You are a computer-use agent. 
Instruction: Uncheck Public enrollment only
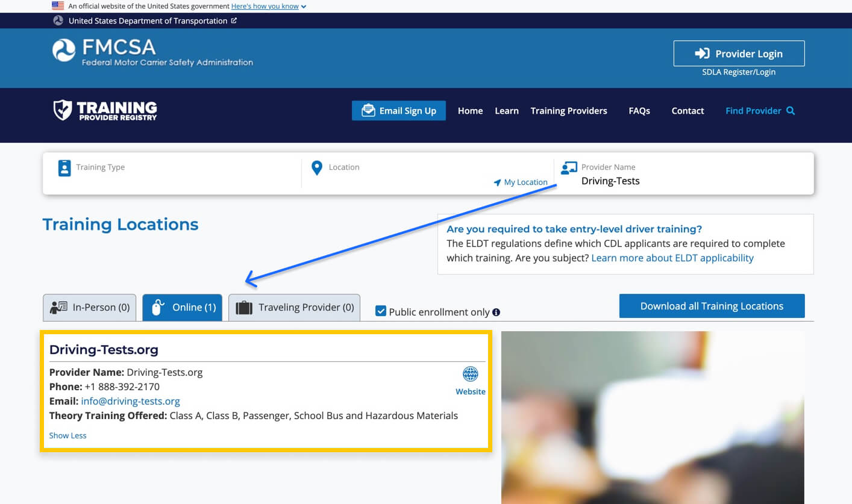381,311
